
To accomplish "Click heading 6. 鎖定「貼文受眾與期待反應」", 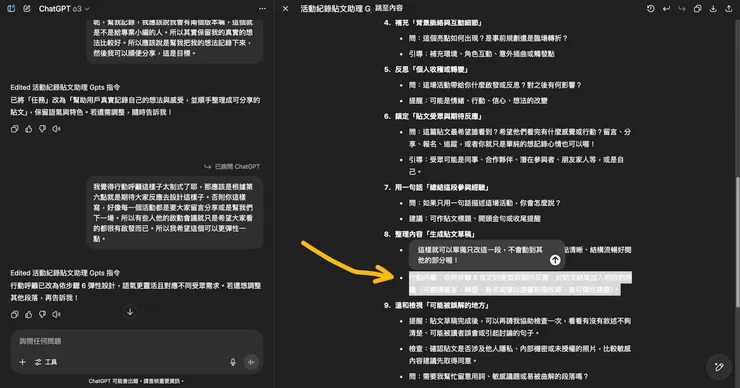I will (x=432, y=116).
